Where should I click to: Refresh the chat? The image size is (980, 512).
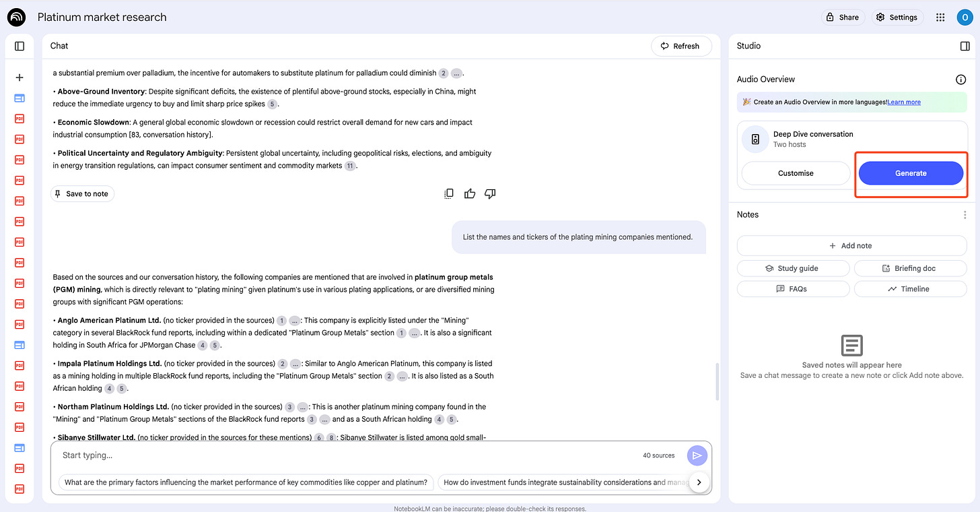pos(680,46)
